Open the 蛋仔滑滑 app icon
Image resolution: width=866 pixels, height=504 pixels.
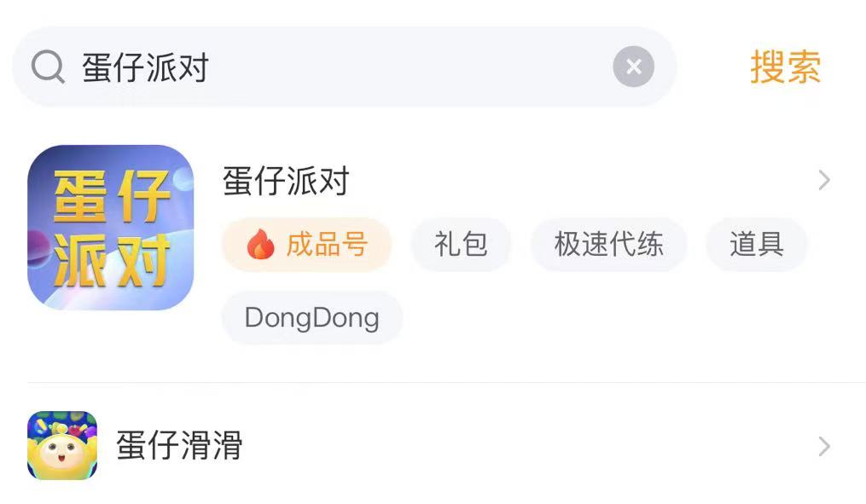(62, 446)
